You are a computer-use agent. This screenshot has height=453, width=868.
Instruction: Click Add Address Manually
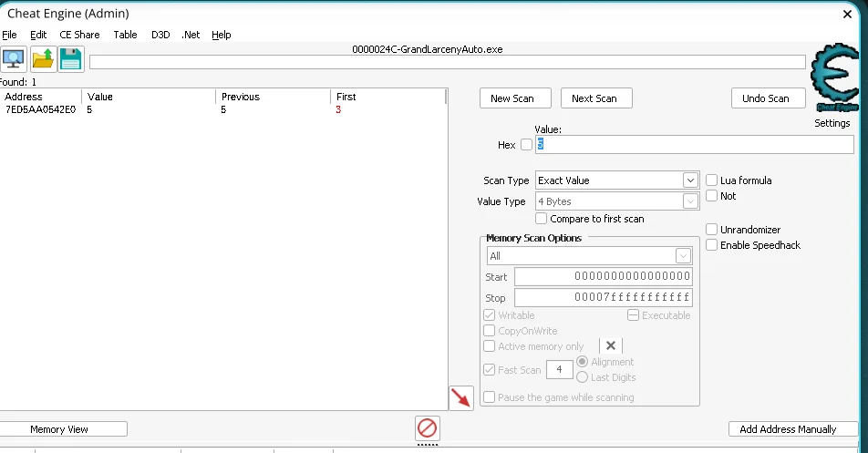(792, 429)
